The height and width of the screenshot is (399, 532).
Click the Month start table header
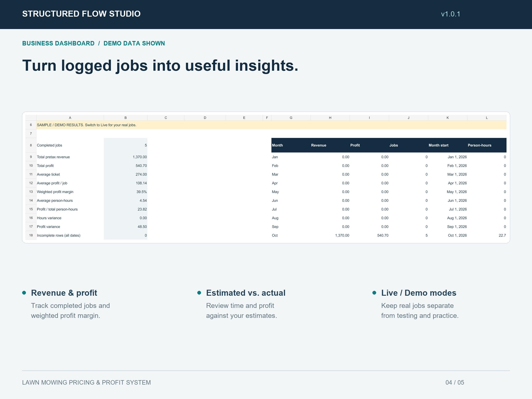pos(448,145)
